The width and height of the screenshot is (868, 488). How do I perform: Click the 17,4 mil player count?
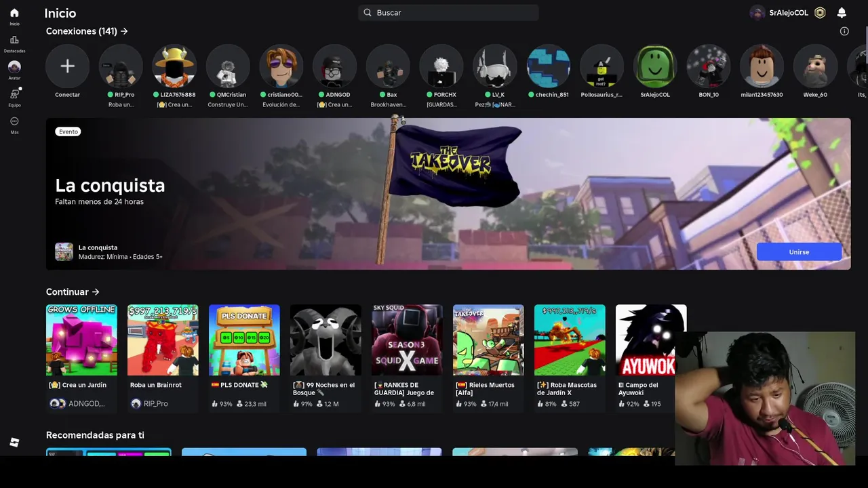(494, 404)
